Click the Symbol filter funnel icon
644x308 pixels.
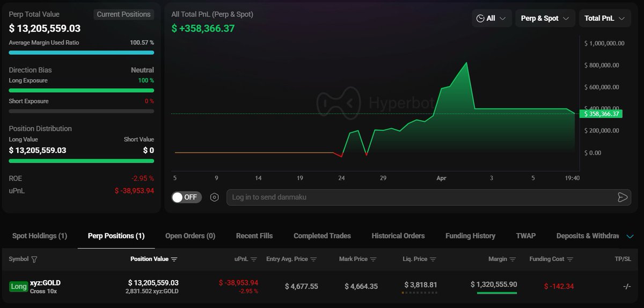(x=34, y=259)
